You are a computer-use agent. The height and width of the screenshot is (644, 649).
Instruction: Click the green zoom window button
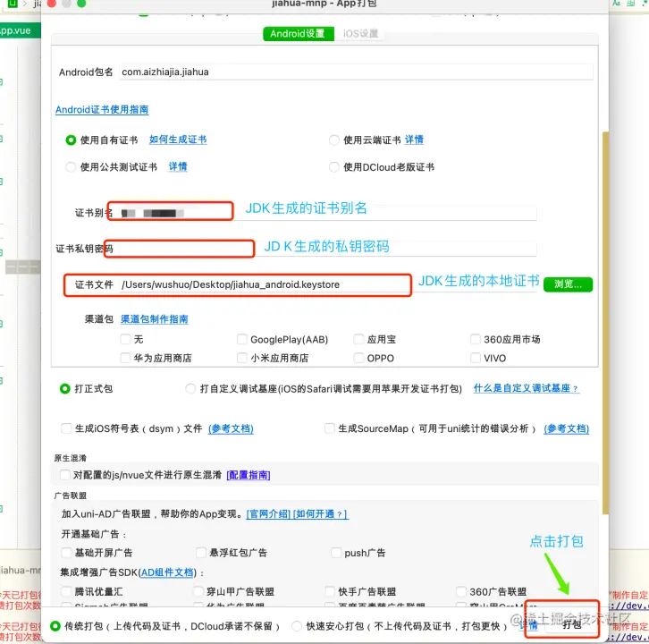[x=81, y=4]
